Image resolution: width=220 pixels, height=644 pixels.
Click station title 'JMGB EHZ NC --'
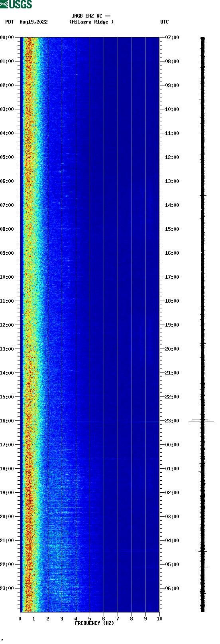[91, 16]
